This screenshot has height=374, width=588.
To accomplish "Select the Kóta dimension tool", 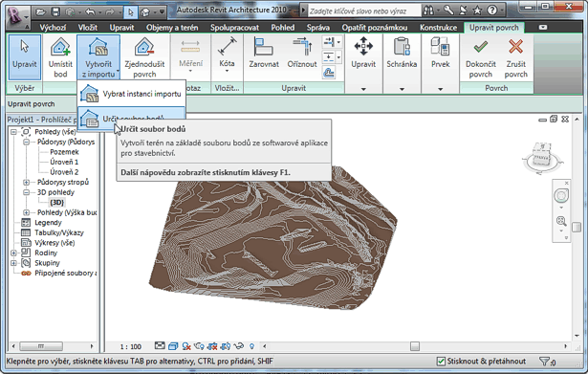I will pyautogui.click(x=227, y=55).
